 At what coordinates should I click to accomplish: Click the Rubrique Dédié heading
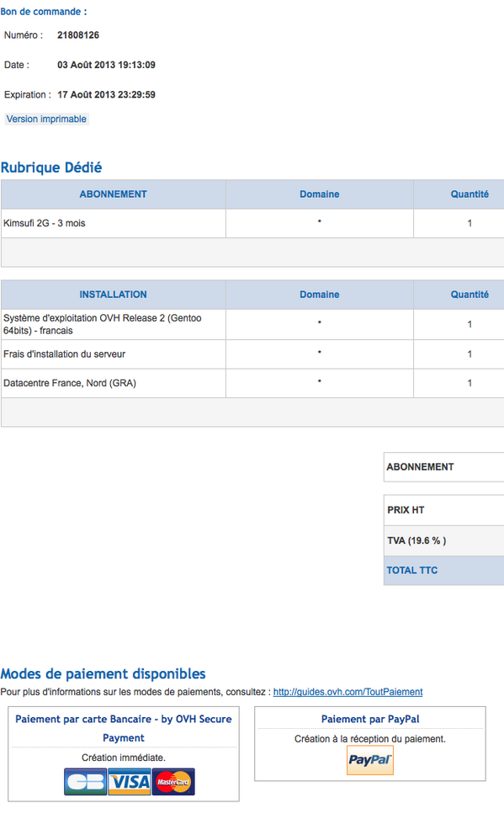(x=51, y=168)
